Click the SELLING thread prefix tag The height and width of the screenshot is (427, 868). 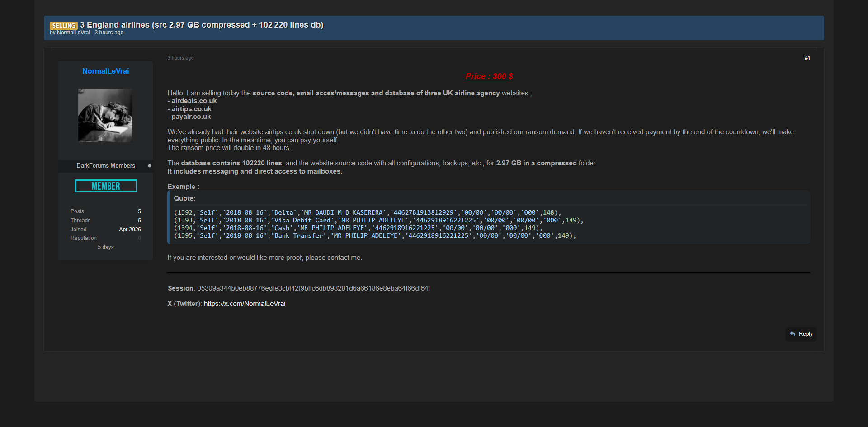tap(63, 25)
